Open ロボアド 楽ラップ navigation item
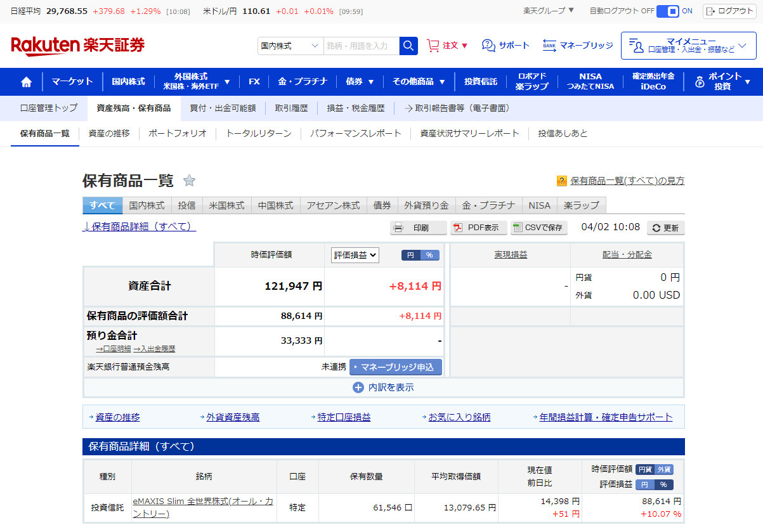 (x=532, y=82)
